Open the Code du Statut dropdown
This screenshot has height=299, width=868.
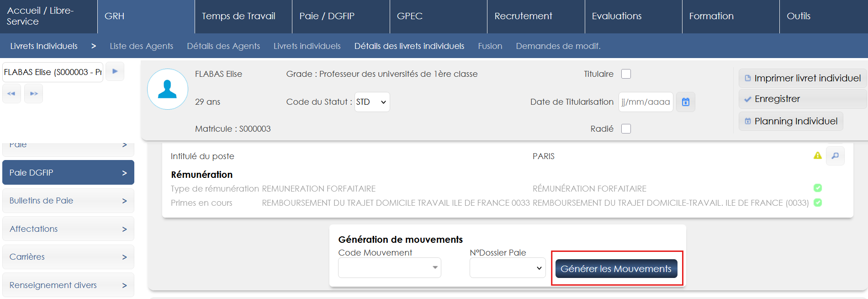tap(372, 102)
